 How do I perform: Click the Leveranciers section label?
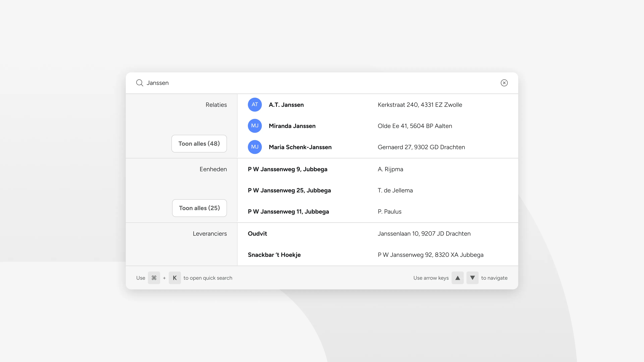(210, 233)
